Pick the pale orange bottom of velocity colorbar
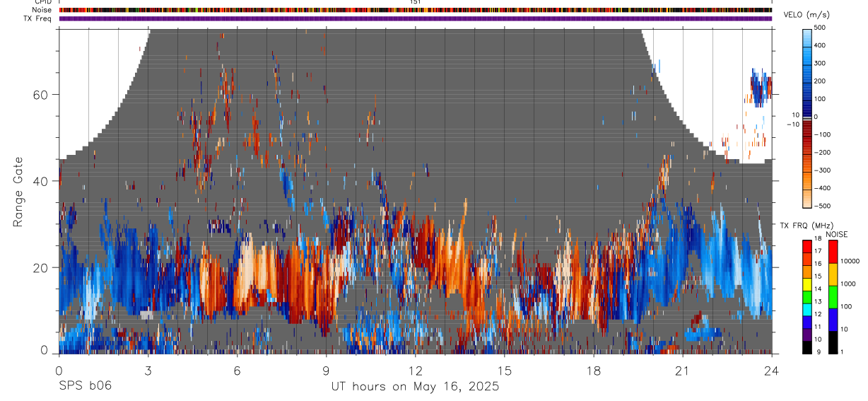This screenshot has width=868, height=401. pos(807,199)
